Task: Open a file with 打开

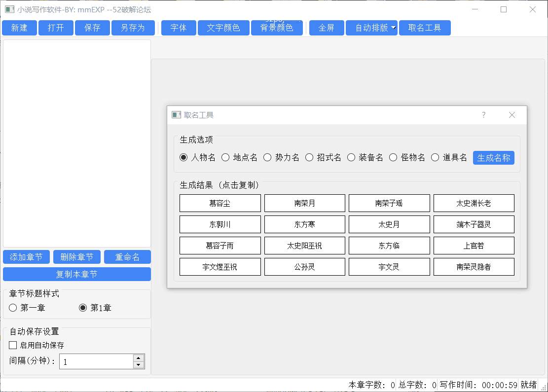Action: [56, 28]
